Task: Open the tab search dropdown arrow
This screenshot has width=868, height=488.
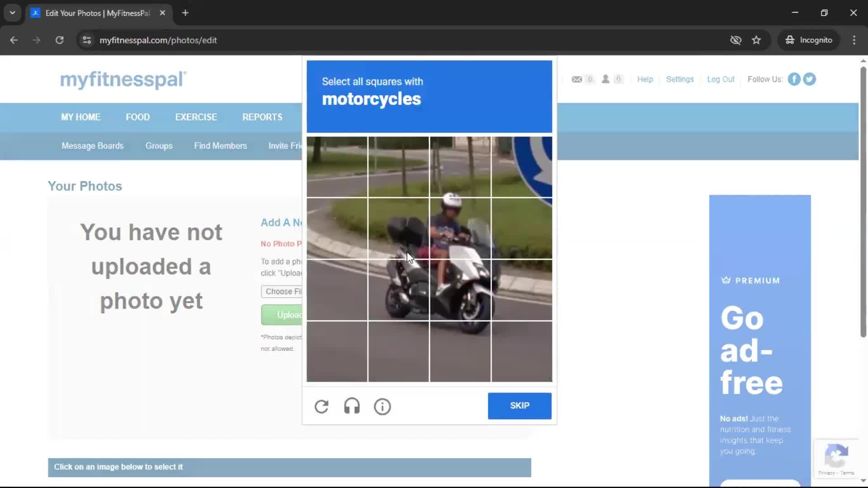Action: (12, 13)
